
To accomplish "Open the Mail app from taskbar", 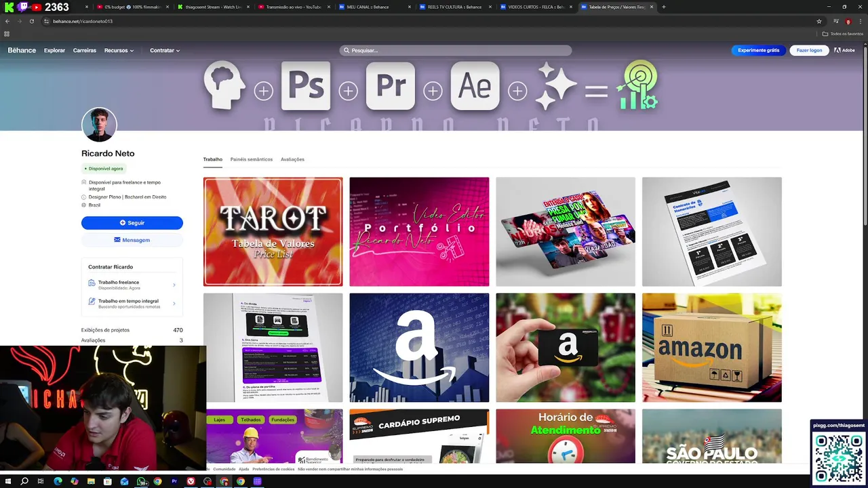I will click(x=124, y=481).
